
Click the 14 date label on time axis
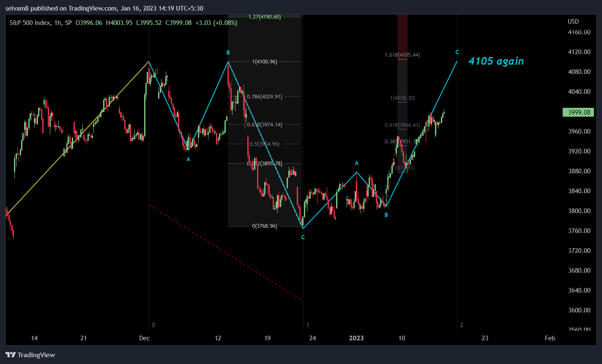pyautogui.click(x=35, y=338)
